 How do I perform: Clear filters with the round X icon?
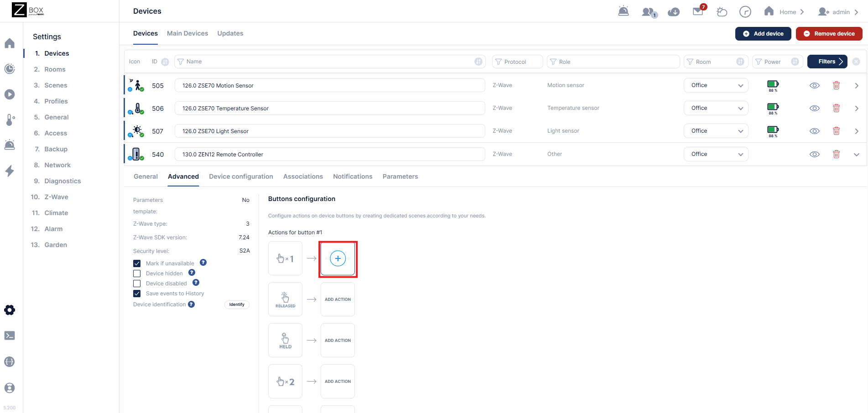click(856, 62)
